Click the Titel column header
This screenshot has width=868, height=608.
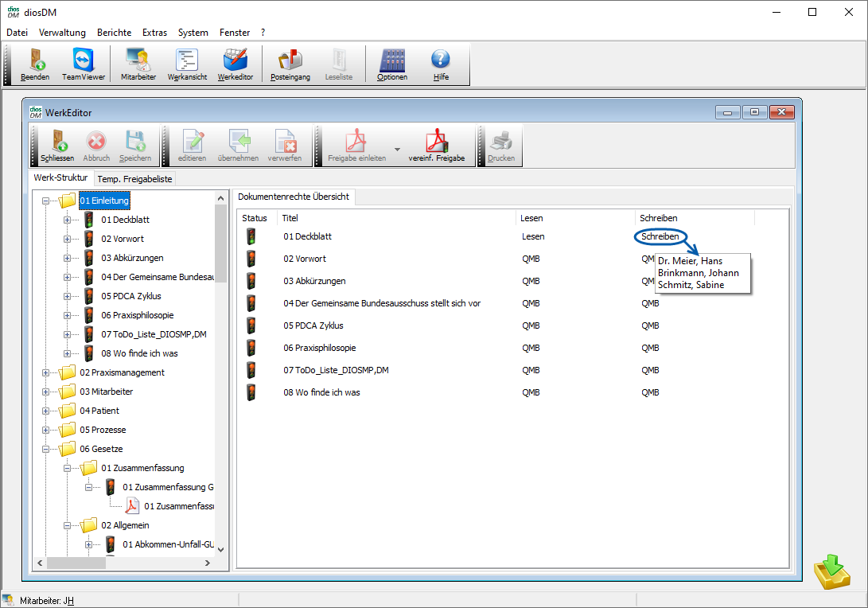(290, 218)
